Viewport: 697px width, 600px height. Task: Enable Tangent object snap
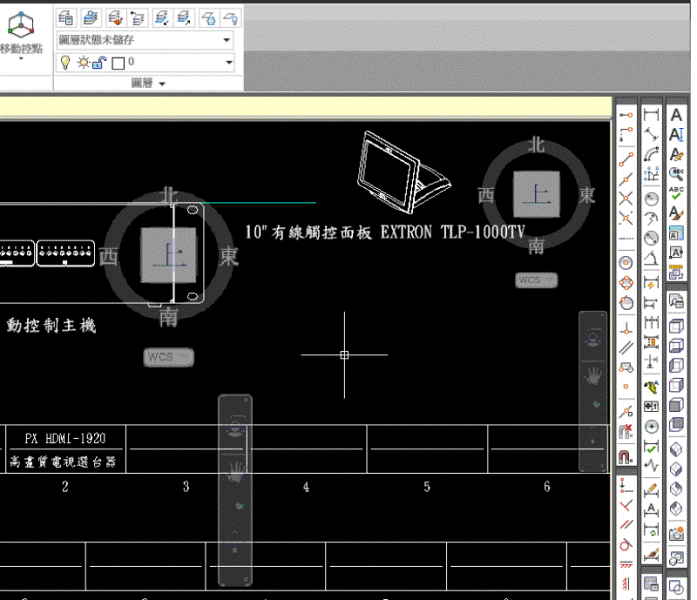[x=626, y=303]
